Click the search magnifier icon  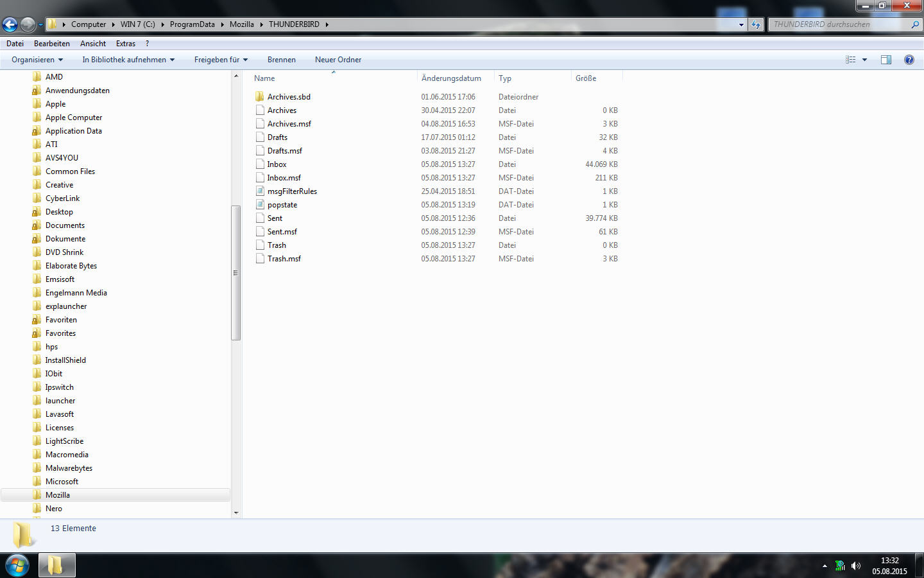[x=915, y=24]
